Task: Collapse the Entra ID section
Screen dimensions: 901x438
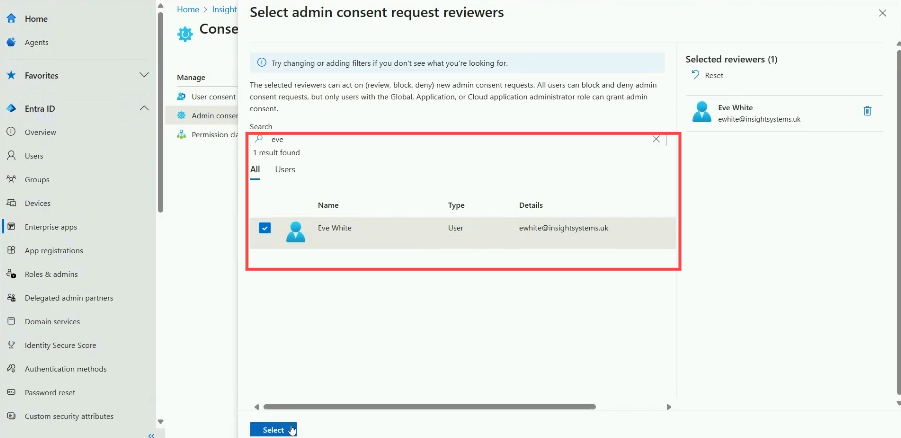Action: [x=144, y=108]
